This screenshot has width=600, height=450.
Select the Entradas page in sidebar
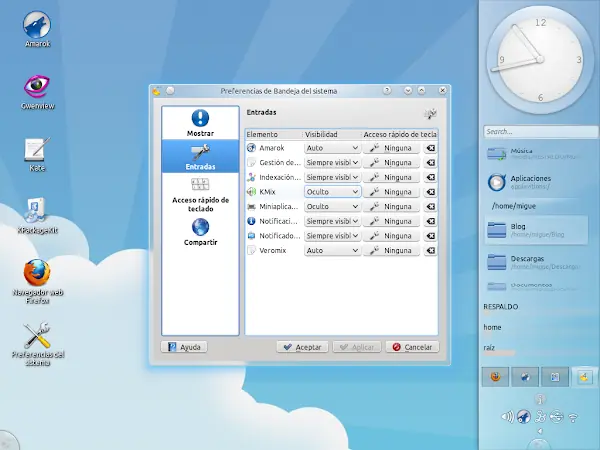tap(200, 156)
